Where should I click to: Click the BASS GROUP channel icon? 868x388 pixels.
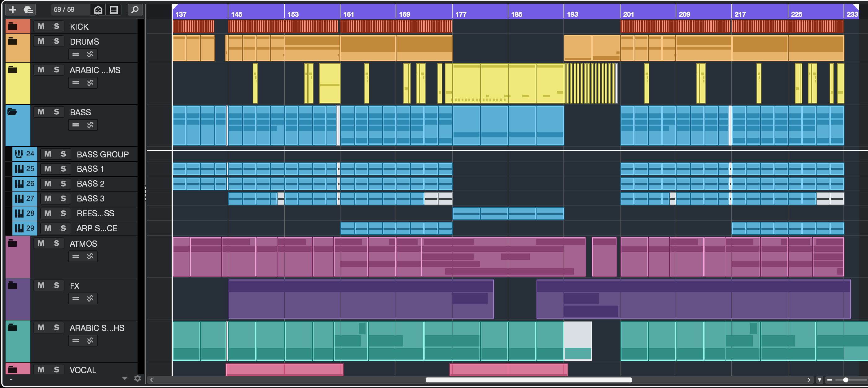point(19,154)
